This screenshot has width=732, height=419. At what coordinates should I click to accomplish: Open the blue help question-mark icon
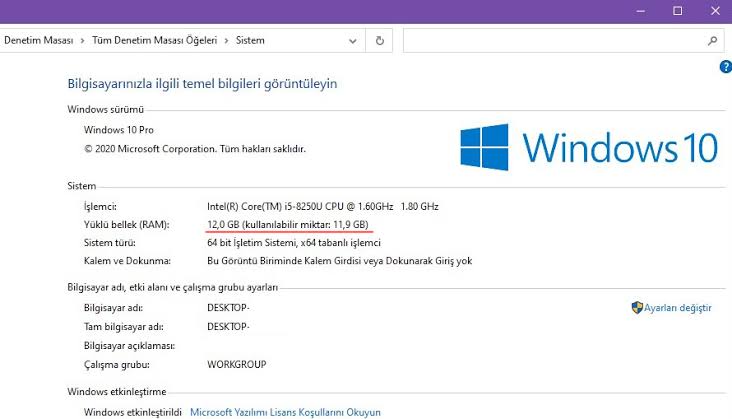(725, 67)
